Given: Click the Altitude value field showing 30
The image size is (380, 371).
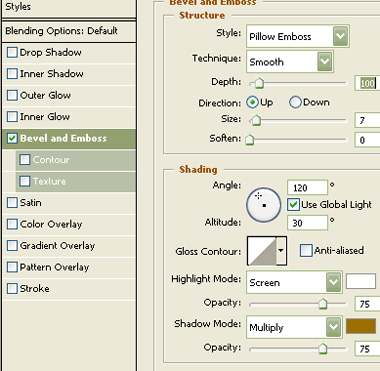Looking at the screenshot, I should pos(307,223).
